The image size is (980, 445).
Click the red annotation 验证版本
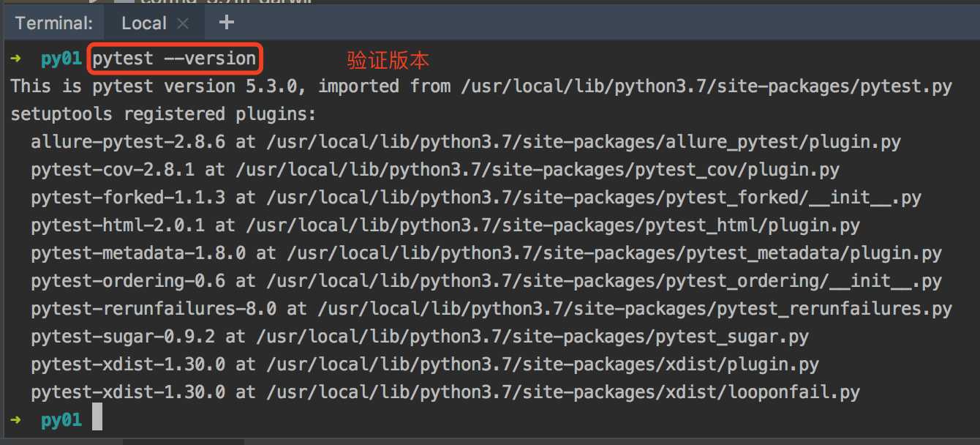point(388,59)
